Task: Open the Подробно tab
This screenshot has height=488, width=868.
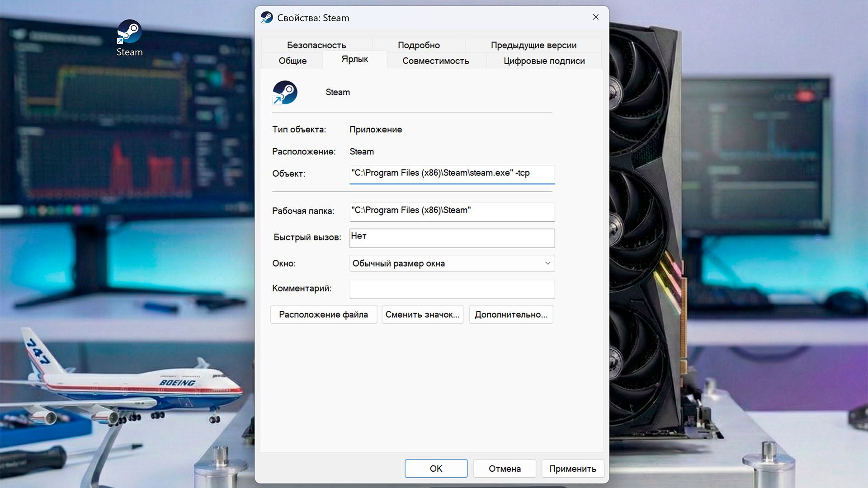Action: coord(419,45)
